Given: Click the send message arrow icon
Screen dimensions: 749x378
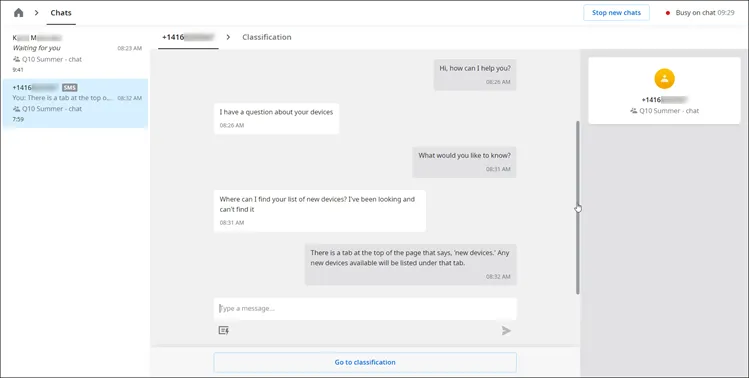Looking at the screenshot, I should point(506,330).
